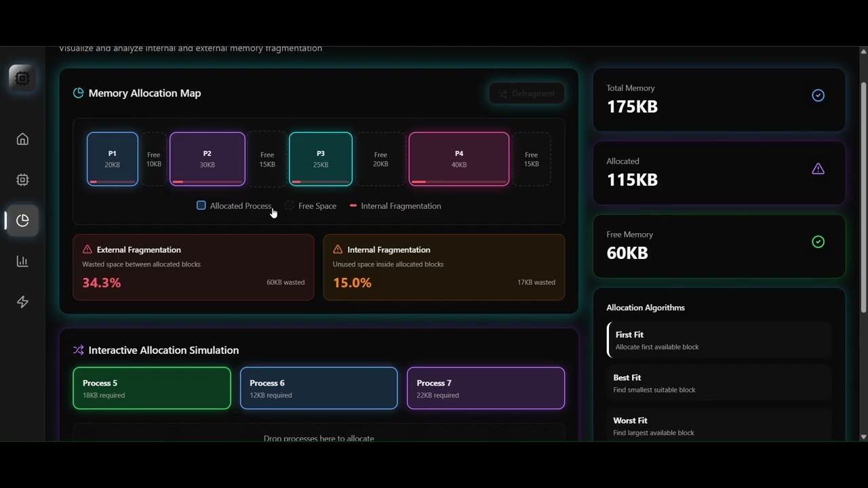Choose the Best Fit algorithm

tap(719, 383)
